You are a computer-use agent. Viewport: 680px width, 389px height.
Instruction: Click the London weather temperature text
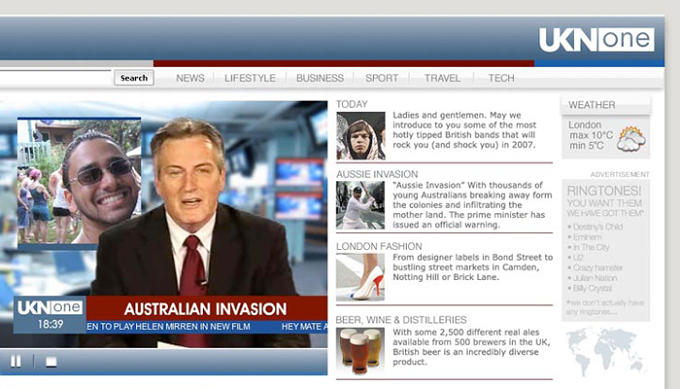(591, 135)
